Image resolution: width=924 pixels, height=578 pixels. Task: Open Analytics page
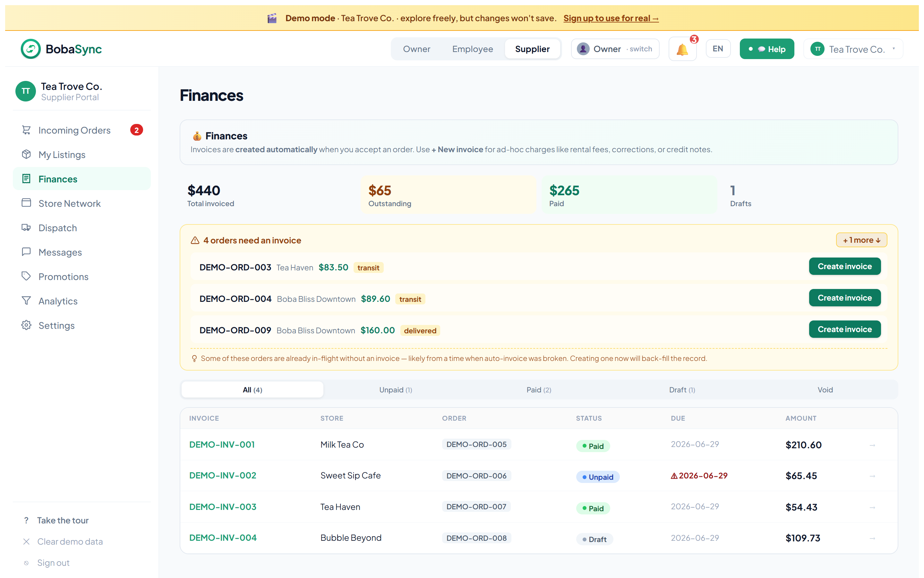coord(82,301)
